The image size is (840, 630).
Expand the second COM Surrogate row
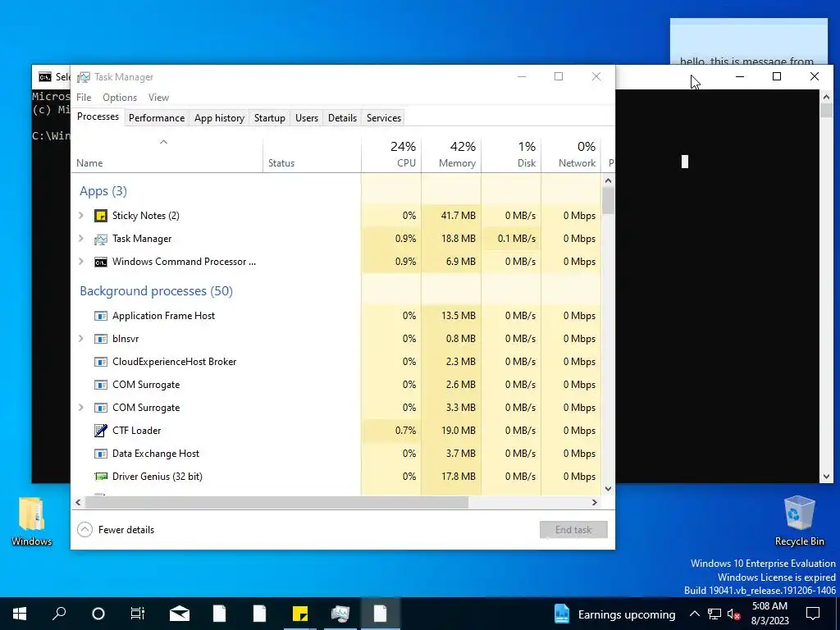[81, 407]
